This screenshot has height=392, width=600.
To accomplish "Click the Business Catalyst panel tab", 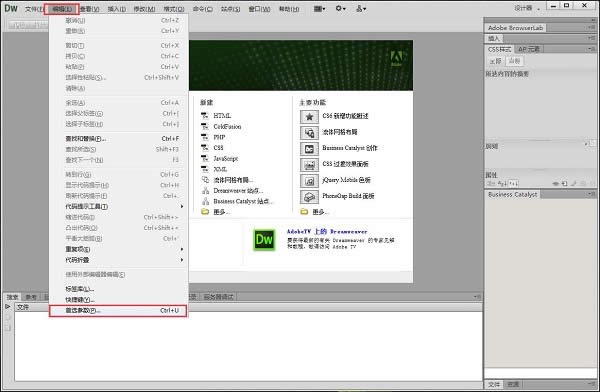I will (513, 194).
